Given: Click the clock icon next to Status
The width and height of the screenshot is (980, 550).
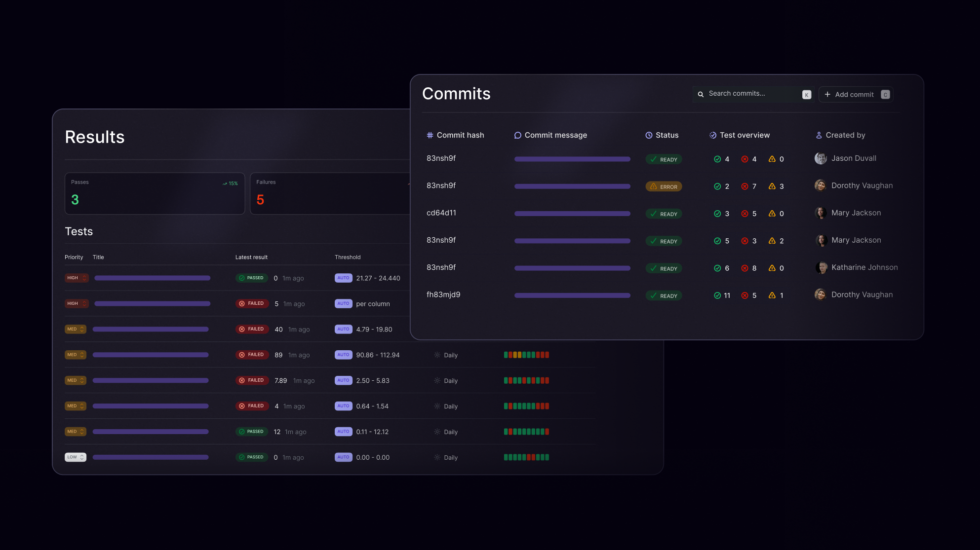Looking at the screenshot, I should pyautogui.click(x=649, y=135).
